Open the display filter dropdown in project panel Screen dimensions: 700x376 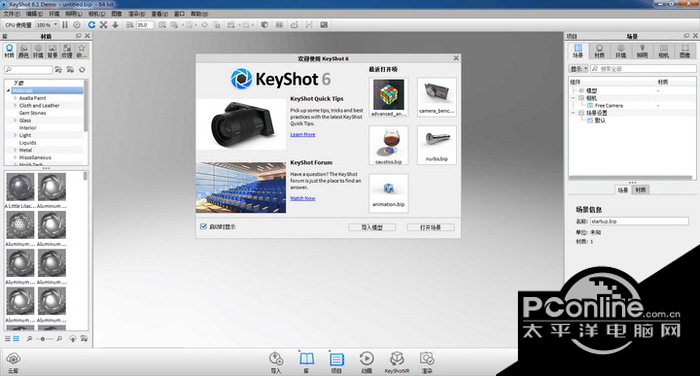tap(579, 69)
